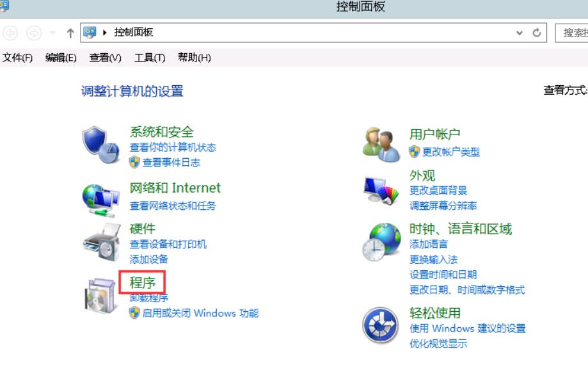Open the 时钟、语言和区域 category
Screen dimensions: 588x379
tap(461, 229)
